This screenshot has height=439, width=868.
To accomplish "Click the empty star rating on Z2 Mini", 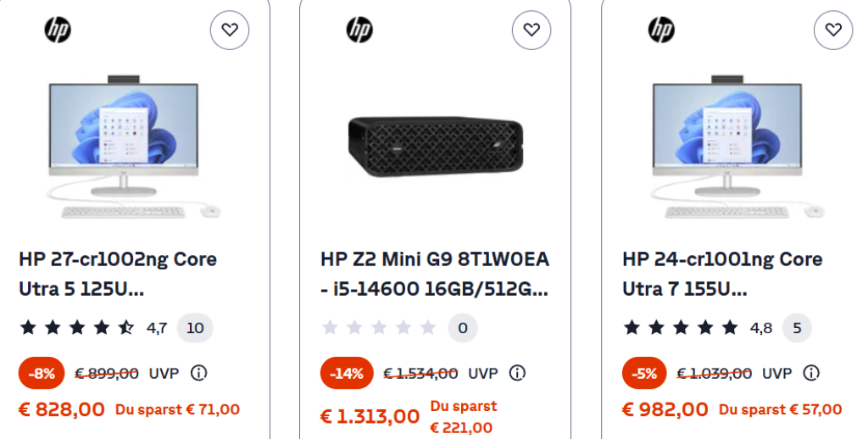I will tap(379, 327).
